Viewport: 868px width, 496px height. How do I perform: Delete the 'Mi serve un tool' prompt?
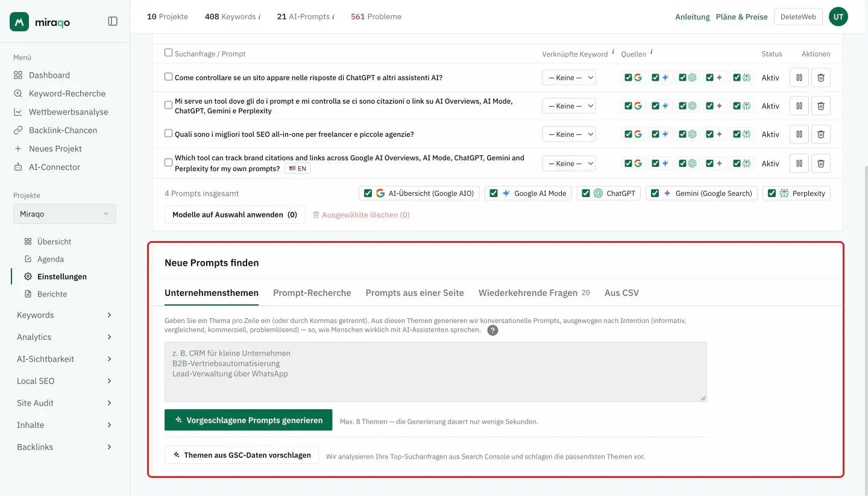(821, 105)
